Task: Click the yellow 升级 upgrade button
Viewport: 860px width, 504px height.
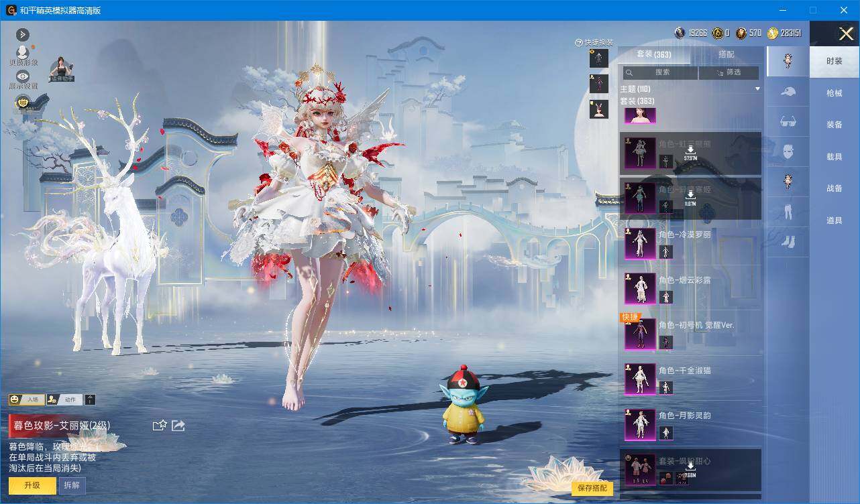Action: [32, 485]
